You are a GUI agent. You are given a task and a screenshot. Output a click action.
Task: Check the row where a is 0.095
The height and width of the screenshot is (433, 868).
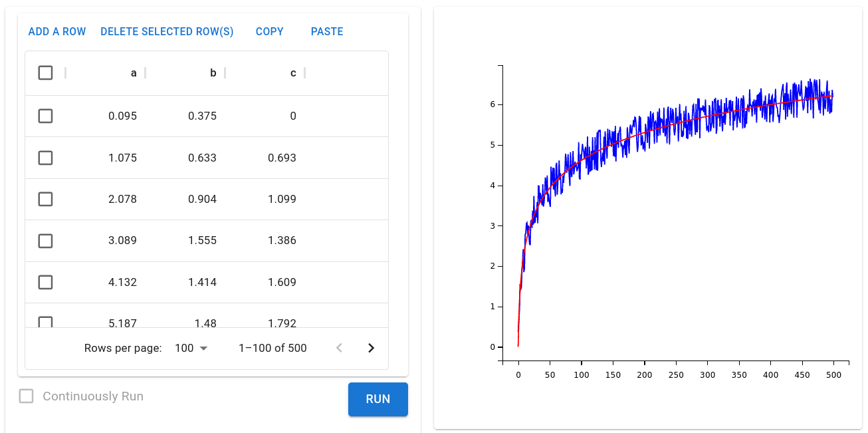coord(45,115)
